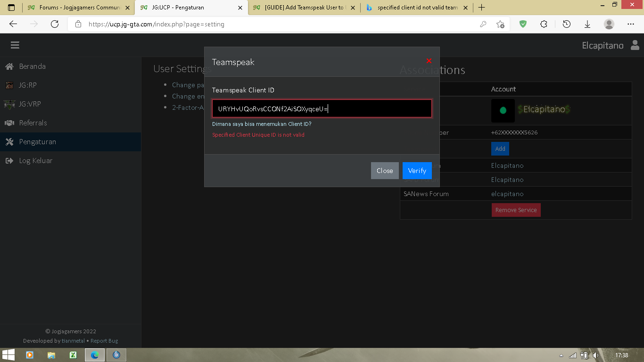The width and height of the screenshot is (644, 362).
Task: Open the browser settings ellipsis menu
Action: pyautogui.click(x=631, y=24)
